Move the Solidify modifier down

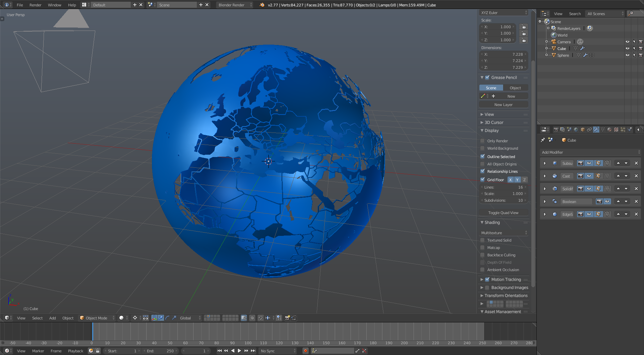coord(626,189)
